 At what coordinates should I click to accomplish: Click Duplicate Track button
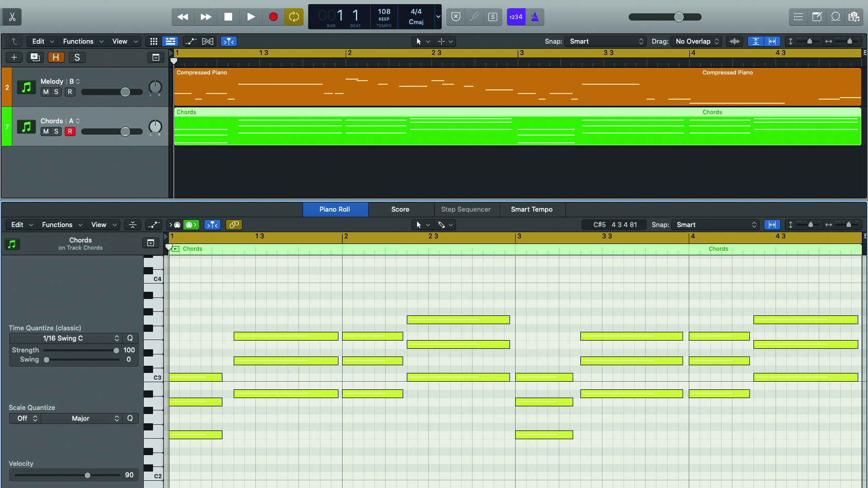pos(35,57)
